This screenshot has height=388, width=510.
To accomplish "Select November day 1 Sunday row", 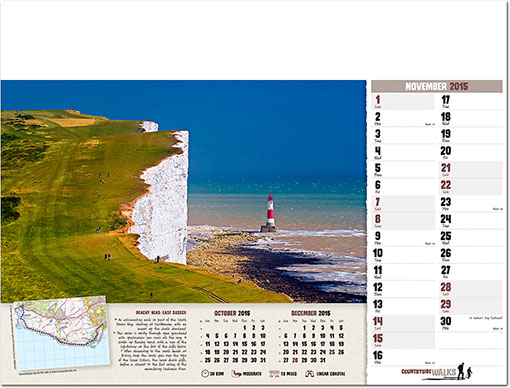I will click(x=403, y=101).
